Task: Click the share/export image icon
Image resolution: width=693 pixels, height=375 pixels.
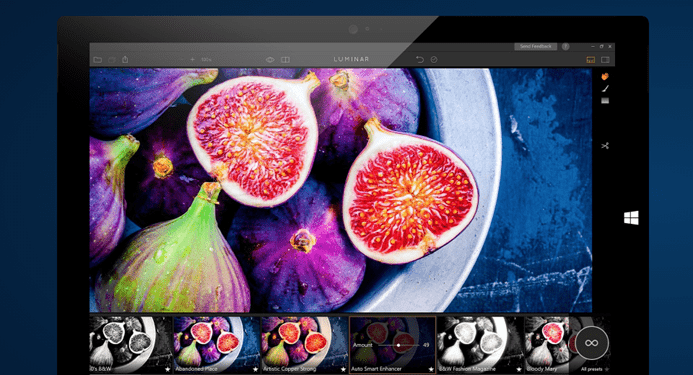Action: pos(125,59)
